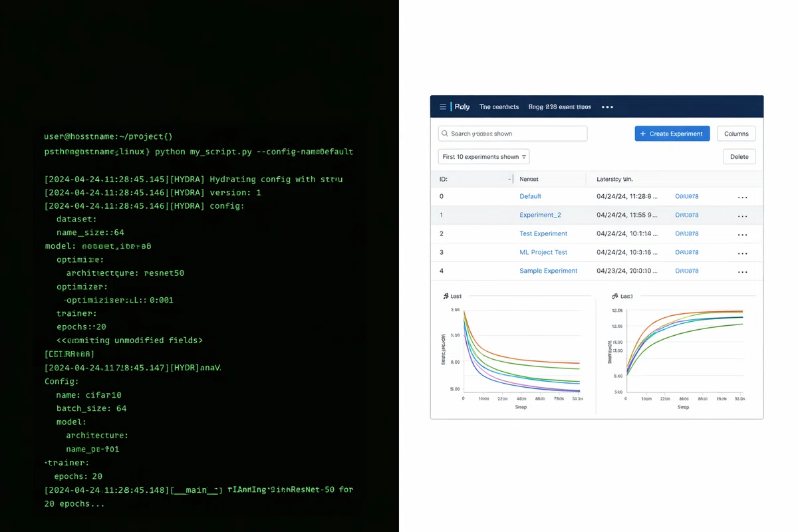The height and width of the screenshot is (532, 798).
Task: Open row actions for Test Experiment
Action: point(743,234)
